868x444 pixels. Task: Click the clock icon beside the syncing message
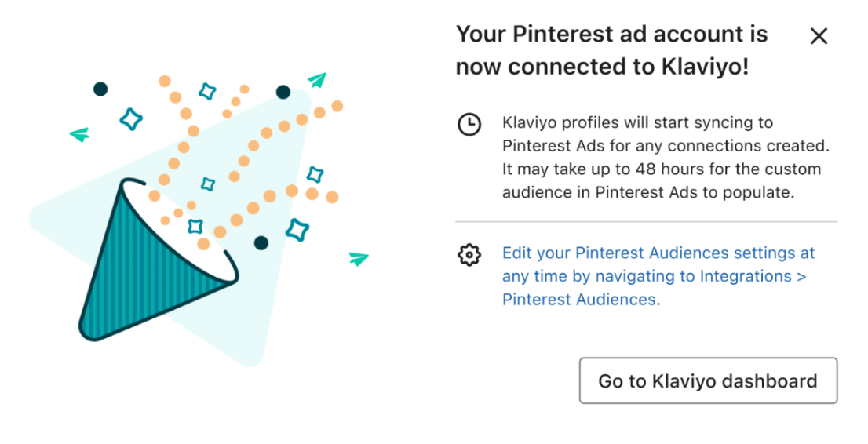coord(469,125)
